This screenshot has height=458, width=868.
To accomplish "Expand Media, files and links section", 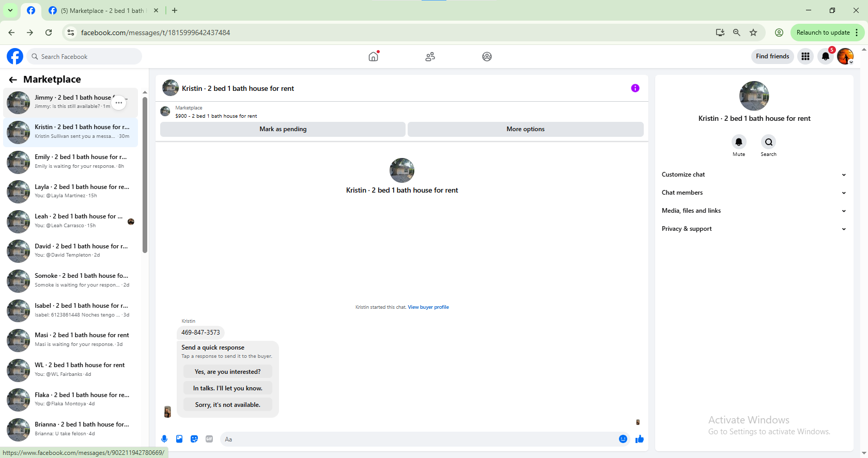I will (x=754, y=211).
